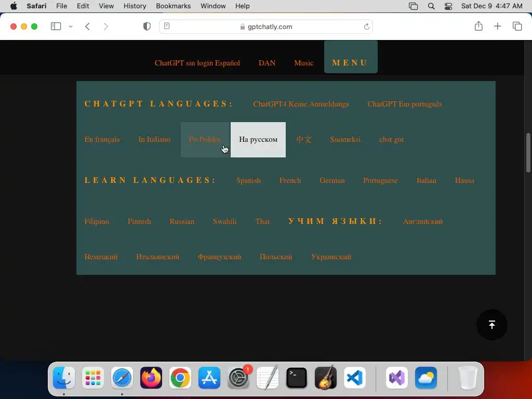Open the Edit menu
The image size is (532, 399).
(83, 6)
